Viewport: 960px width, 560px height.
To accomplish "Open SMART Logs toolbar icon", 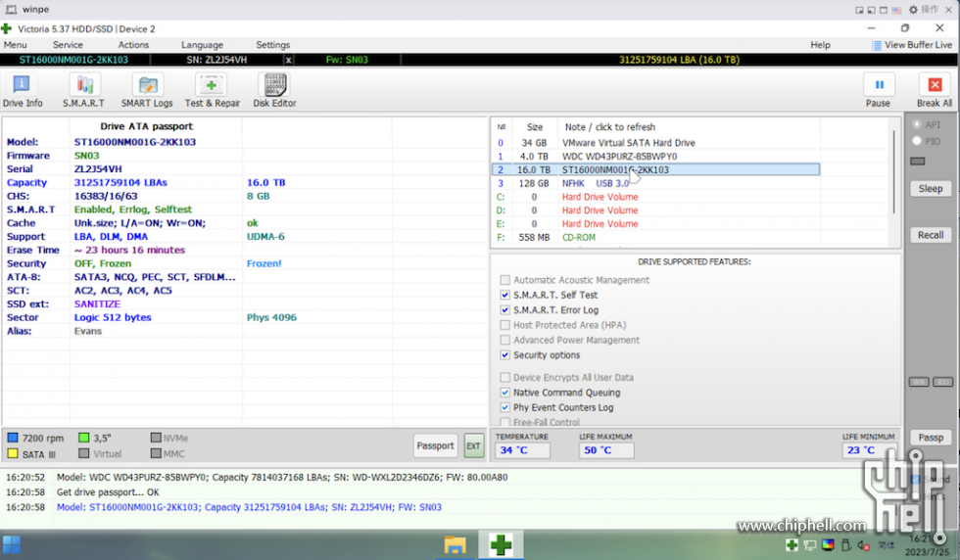I will [x=147, y=91].
